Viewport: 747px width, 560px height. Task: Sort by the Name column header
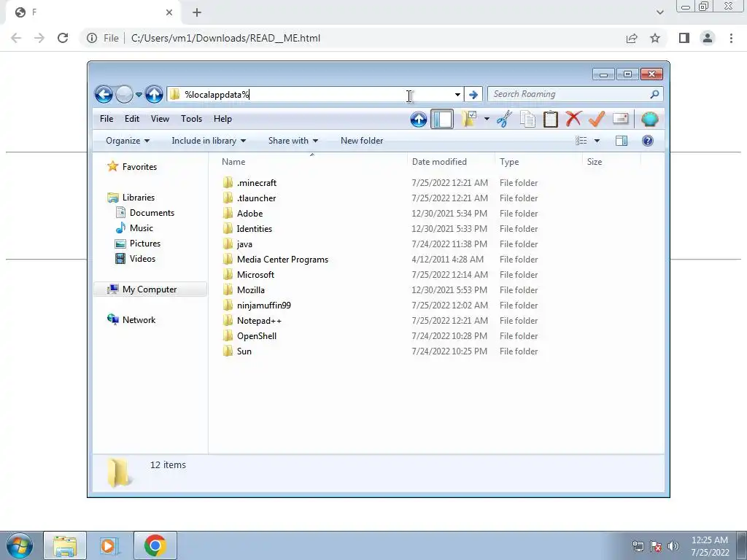[x=233, y=162]
